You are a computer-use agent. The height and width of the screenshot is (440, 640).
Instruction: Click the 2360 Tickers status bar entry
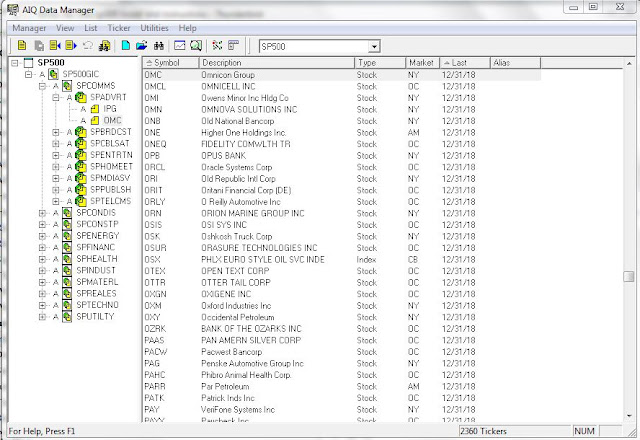[514, 431]
